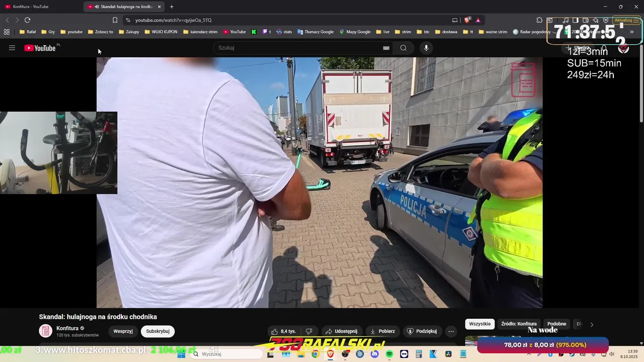Open WUJO KUPON bookmarks folder

(160, 32)
